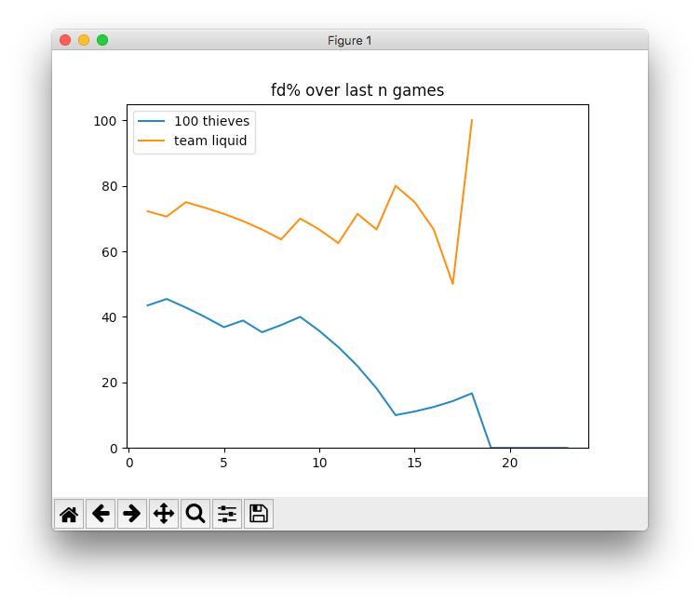Image resolution: width=700 pixels, height=605 pixels.
Task: Select the Zoom magnifier tool
Action: (195, 514)
